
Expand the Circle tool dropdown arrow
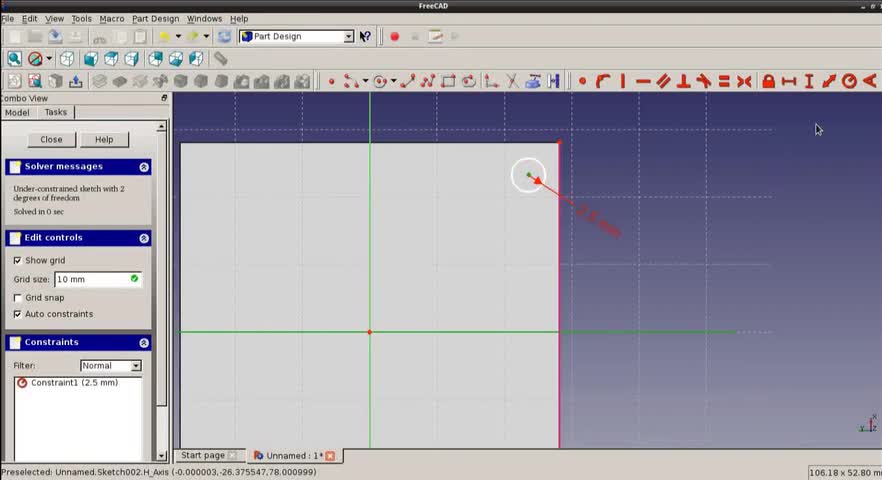(x=393, y=82)
